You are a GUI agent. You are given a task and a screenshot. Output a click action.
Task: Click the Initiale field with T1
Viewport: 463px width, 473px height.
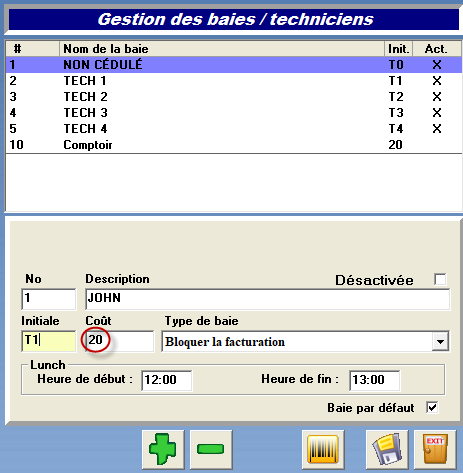[x=49, y=341]
